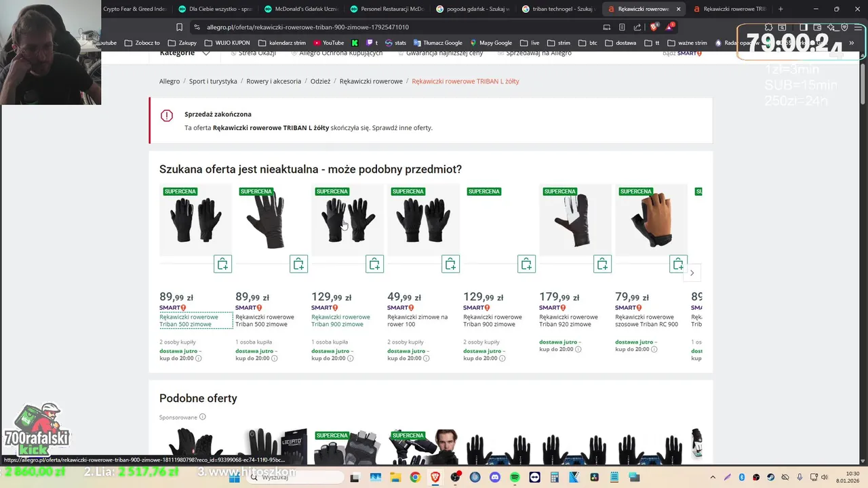Expand the bookmarks bar overflow chevron
The image size is (868, 488).
852,43
